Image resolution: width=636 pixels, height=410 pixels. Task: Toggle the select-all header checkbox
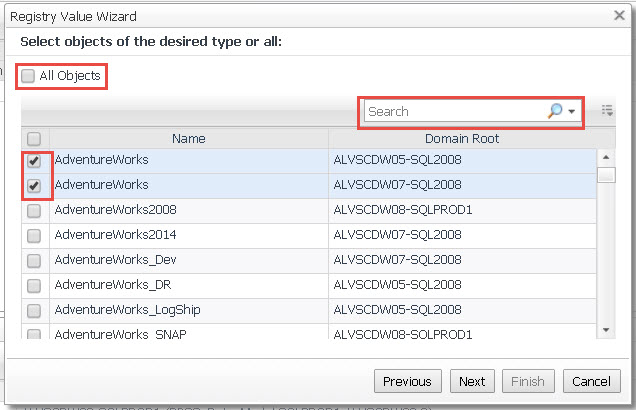(34, 139)
